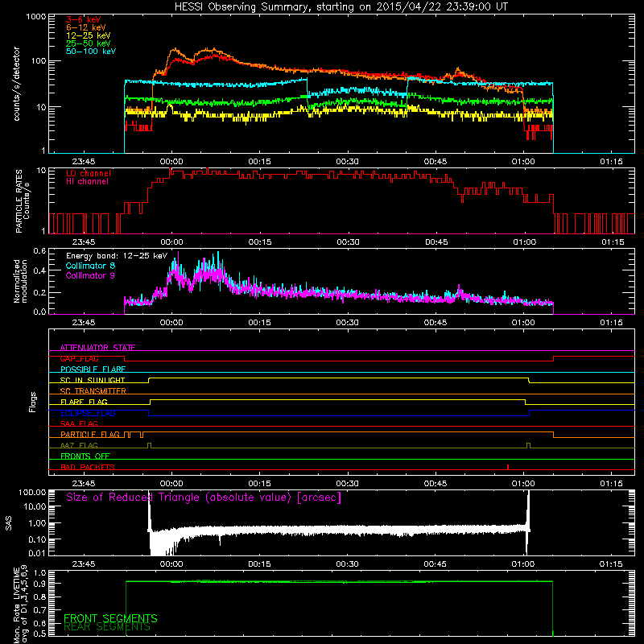The width and height of the screenshot is (644, 644).
Task: Click the 1000 tick on counts axis
Action: (35, 17)
